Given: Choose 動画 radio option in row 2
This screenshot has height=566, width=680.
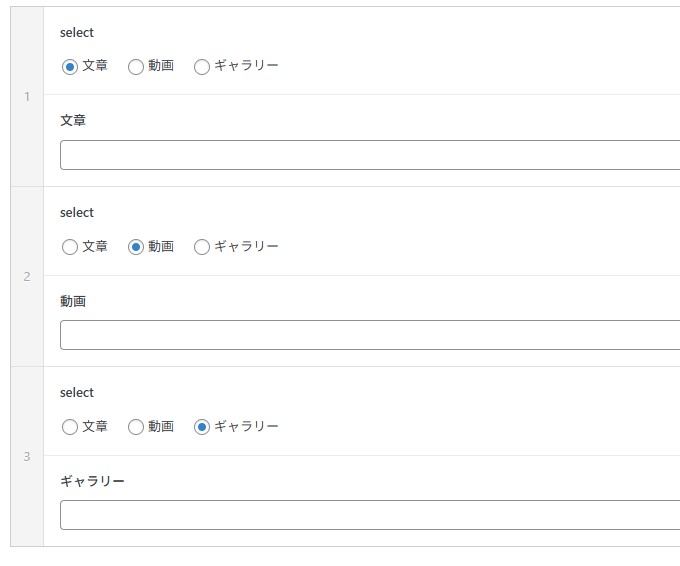Looking at the screenshot, I should click(x=136, y=247).
